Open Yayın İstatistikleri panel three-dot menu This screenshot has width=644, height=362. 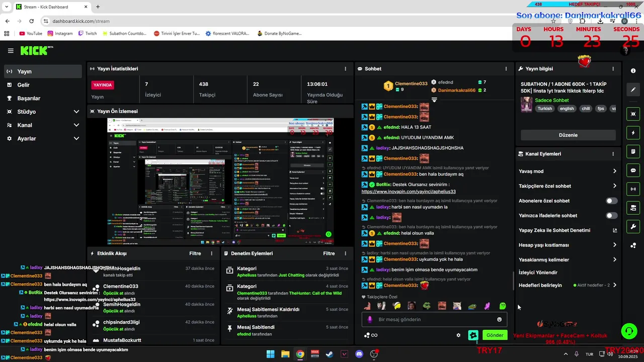pos(345,69)
